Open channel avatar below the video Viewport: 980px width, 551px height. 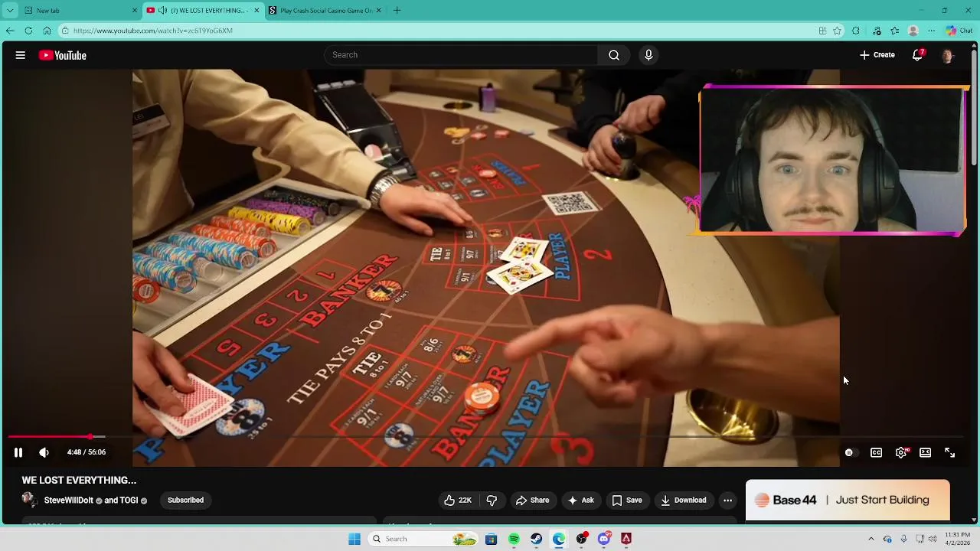30,500
